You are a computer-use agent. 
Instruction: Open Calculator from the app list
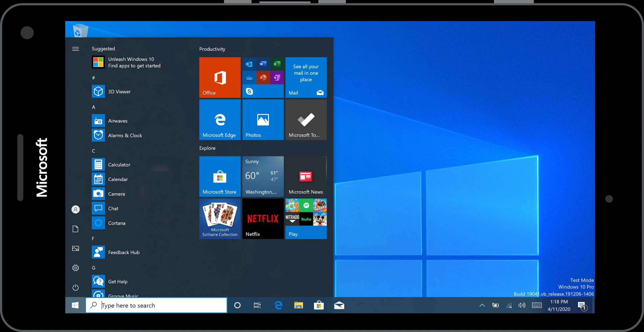[119, 165]
